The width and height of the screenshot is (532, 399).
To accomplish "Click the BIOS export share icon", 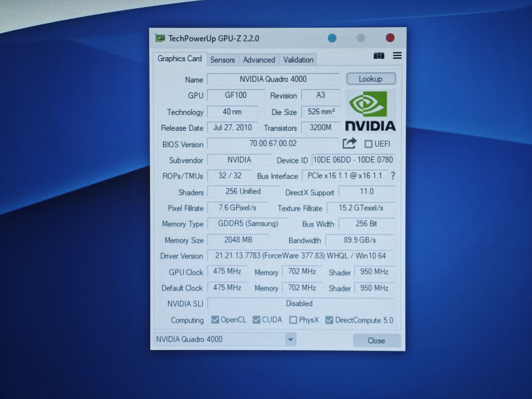I will click(x=350, y=143).
